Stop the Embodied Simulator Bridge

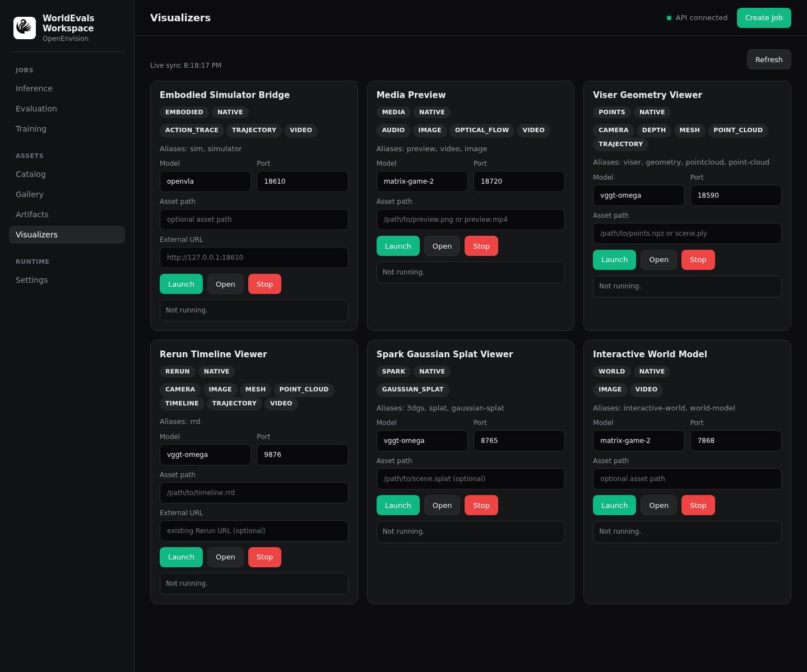(265, 284)
